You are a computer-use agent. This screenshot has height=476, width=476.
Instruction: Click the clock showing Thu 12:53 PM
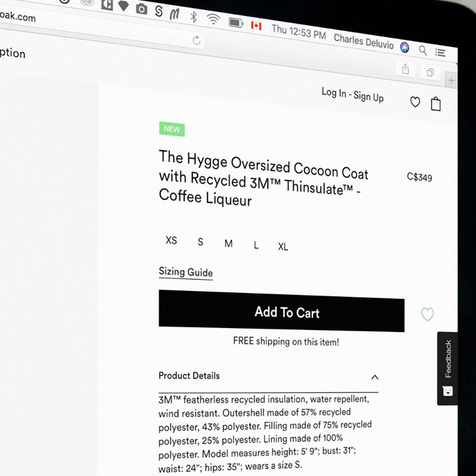tap(298, 32)
